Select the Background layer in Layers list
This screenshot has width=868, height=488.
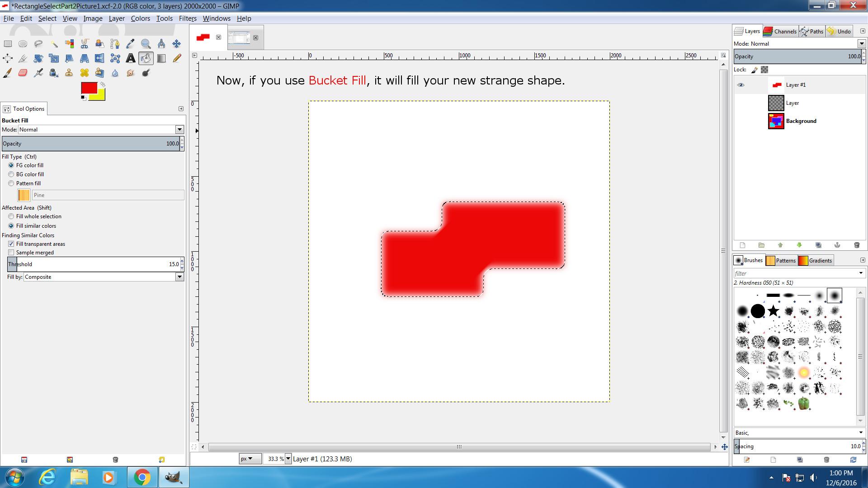click(x=801, y=121)
